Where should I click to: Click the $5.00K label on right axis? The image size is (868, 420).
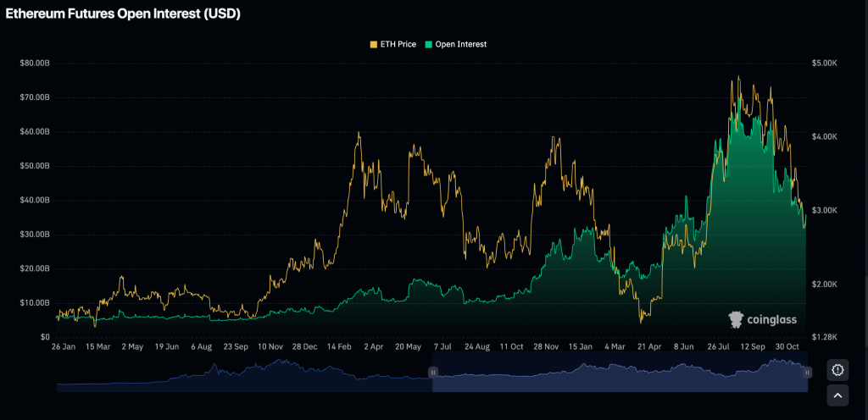826,63
